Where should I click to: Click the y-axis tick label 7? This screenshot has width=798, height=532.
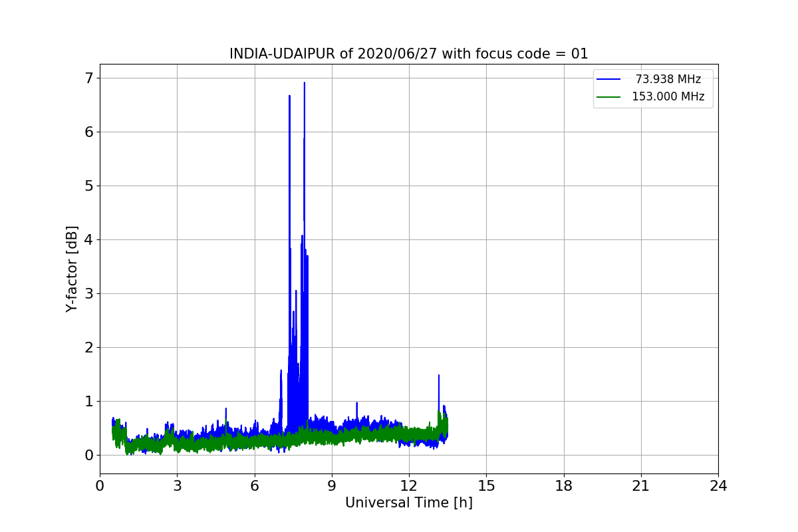pyautogui.click(x=89, y=78)
